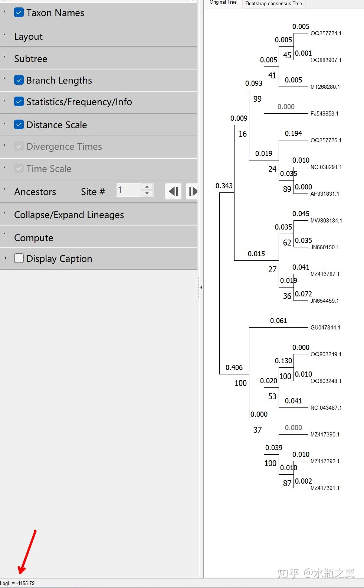Expand Statistics/Frequency/Info section arrow

point(4,101)
